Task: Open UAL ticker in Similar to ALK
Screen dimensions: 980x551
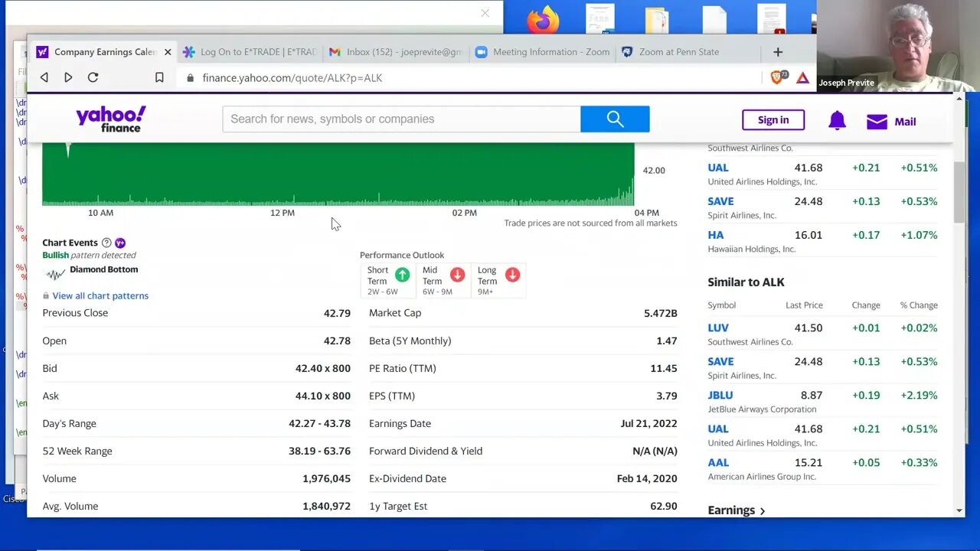Action: 718,429
